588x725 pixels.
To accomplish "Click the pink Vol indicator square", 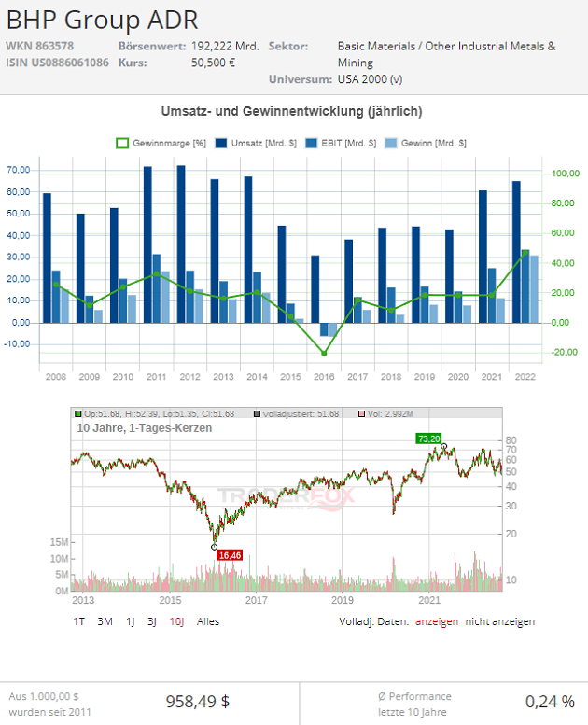I will (362, 414).
